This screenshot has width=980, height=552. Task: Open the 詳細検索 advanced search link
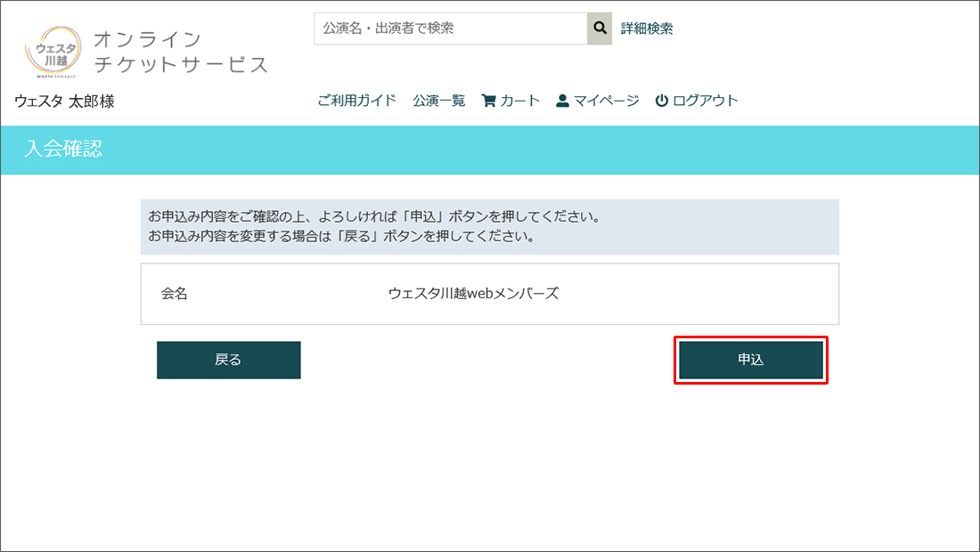(x=647, y=28)
